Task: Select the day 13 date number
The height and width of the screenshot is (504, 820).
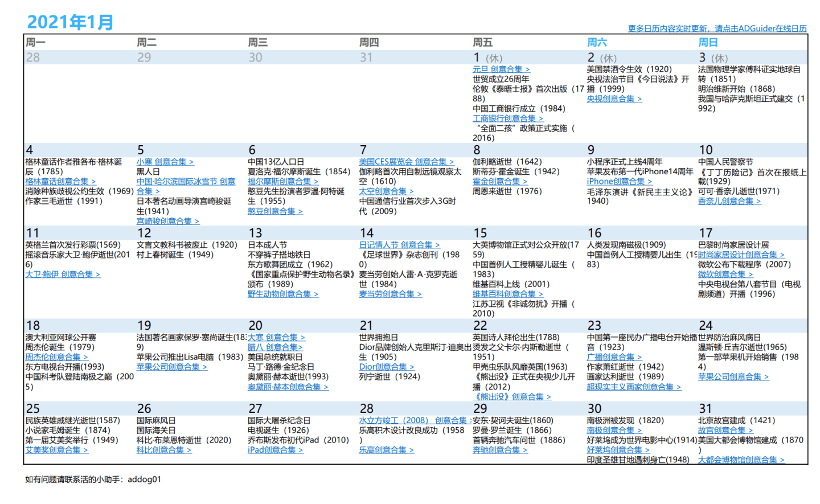Action: 255,233
